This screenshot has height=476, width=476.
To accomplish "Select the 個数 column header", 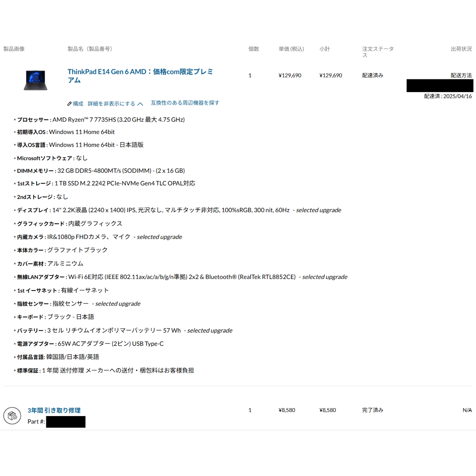I will (253, 49).
